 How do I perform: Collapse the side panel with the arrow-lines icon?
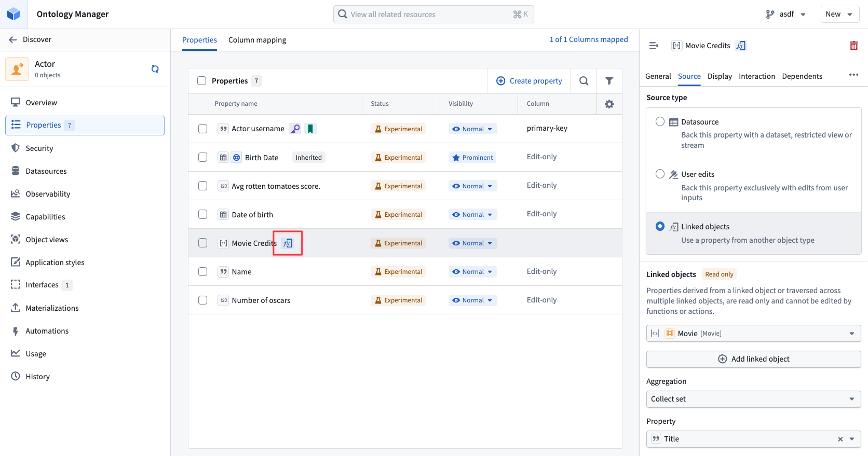[654, 46]
